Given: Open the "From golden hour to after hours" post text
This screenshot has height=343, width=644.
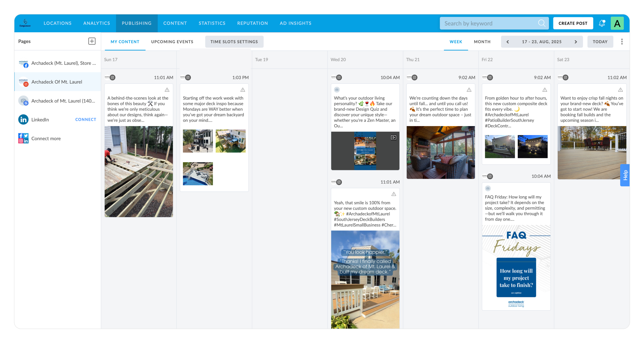Looking at the screenshot, I should coord(516,112).
